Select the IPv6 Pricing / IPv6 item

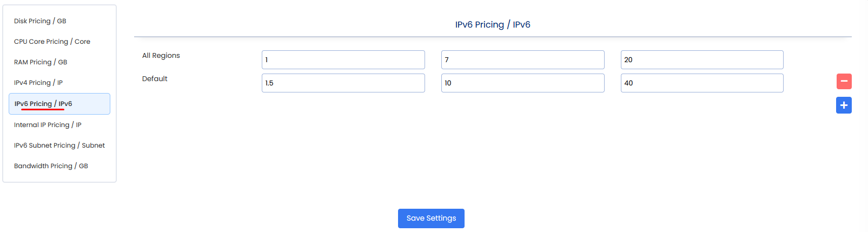click(43, 104)
